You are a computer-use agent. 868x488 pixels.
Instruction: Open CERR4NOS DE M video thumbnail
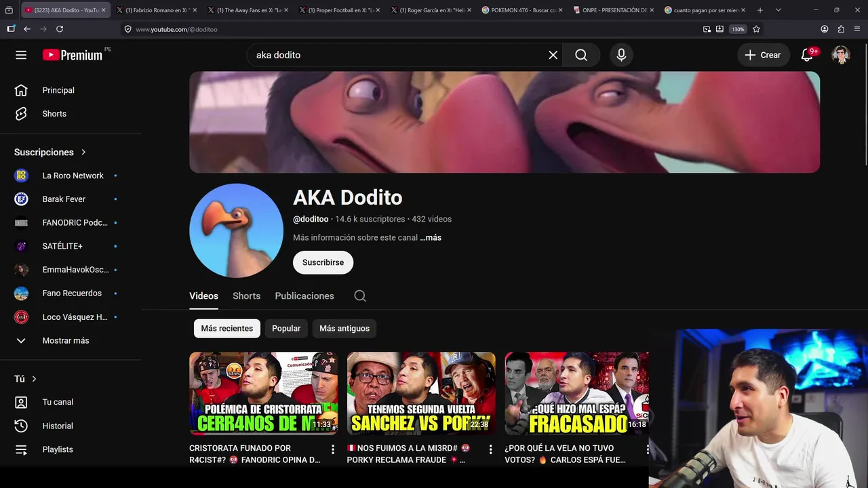pyautogui.click(x=263, y=393)
